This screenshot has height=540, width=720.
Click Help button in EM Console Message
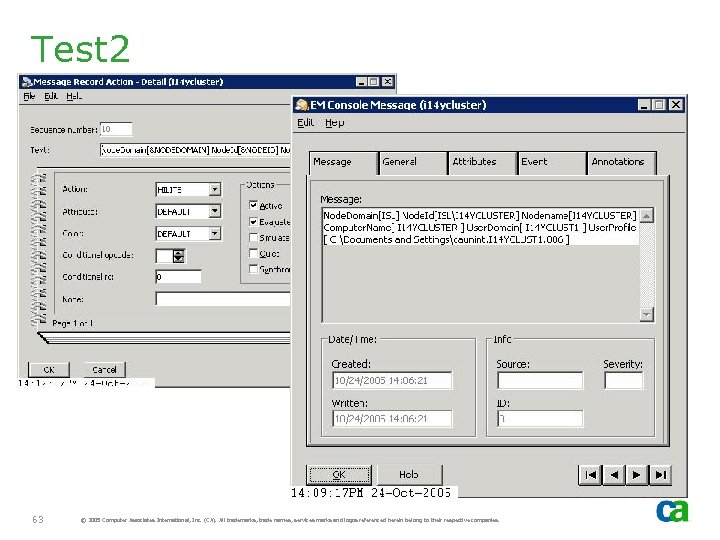tap(408, 474)
